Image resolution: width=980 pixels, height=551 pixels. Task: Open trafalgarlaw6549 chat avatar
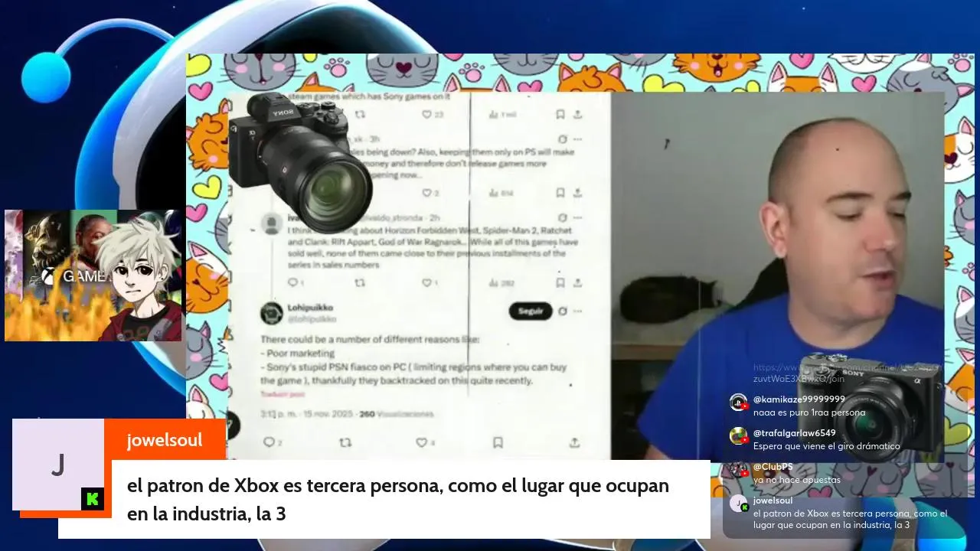pos(738,436)
